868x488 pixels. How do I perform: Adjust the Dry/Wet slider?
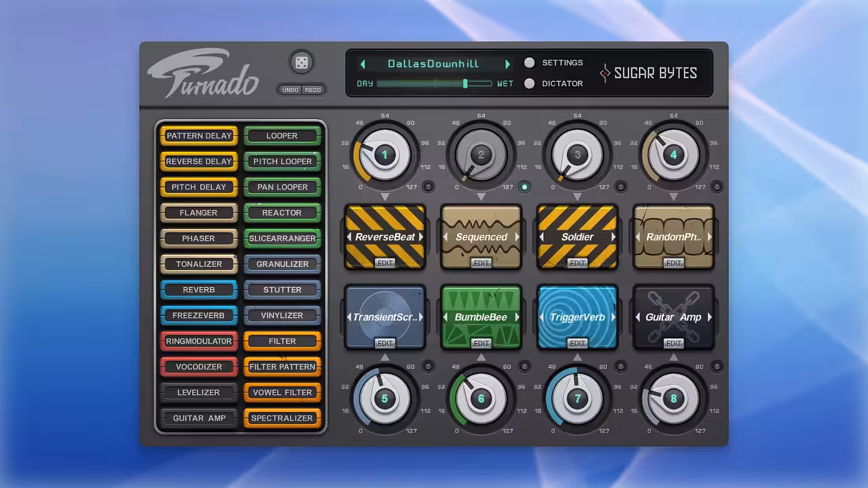[435, 83]
